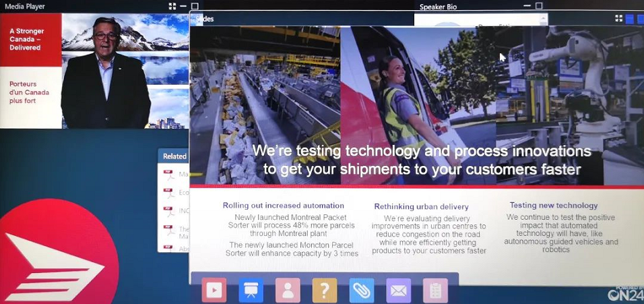Minimize the Media Player window
The width and height of the screenshot is (644, 304).
point(183,6)
